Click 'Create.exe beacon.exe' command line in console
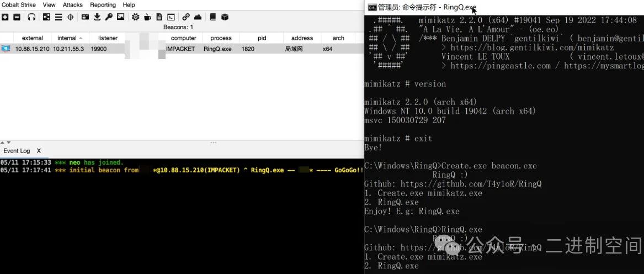This screenshot has height=274, width=644. click(x=488, y=166)
